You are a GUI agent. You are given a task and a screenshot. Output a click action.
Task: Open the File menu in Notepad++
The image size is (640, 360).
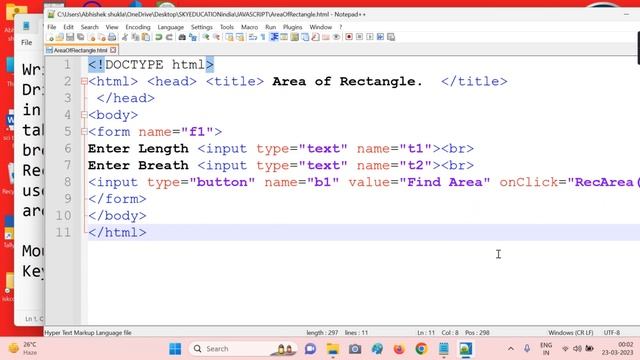pyautogui.click(x=51, y=27)
